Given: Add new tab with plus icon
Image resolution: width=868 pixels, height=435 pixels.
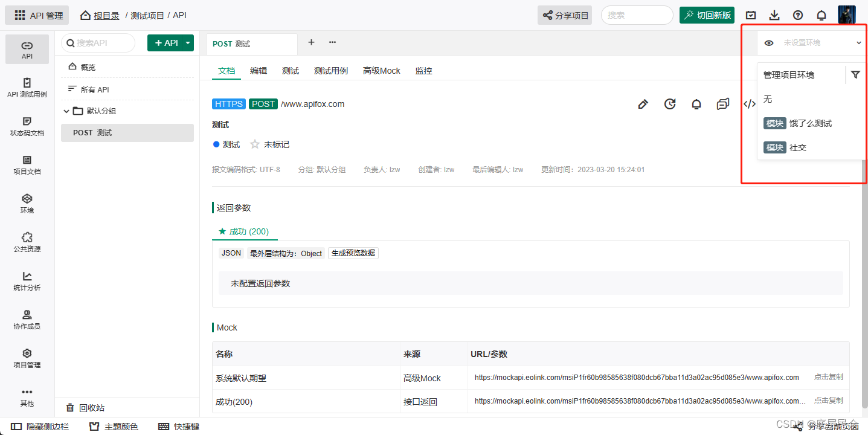Looking at the screenshot, I should [312, 42].
